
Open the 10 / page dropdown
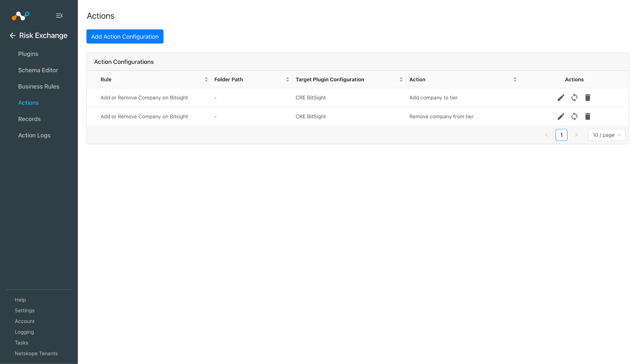(x=607, y=135)
